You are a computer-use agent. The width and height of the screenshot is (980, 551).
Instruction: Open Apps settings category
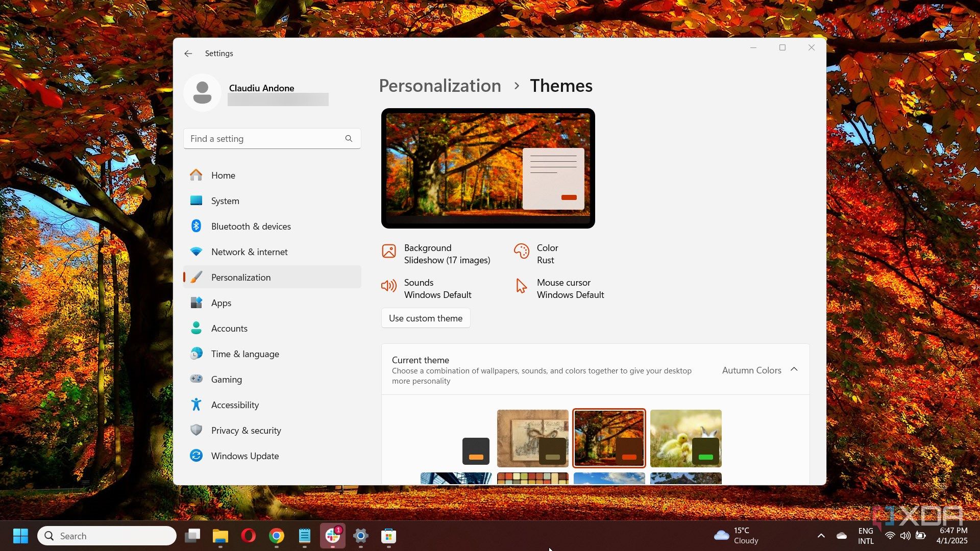[272, 303]
